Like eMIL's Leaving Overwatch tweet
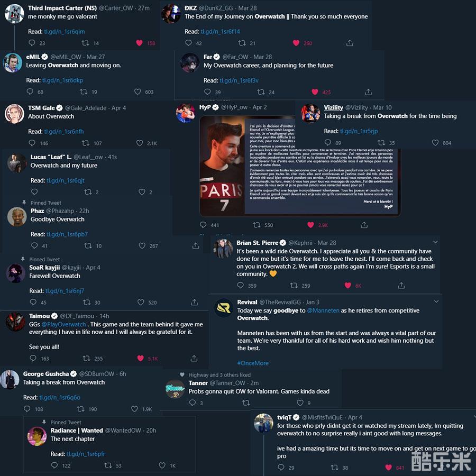 pyautogui.click(x=138, y=91)
